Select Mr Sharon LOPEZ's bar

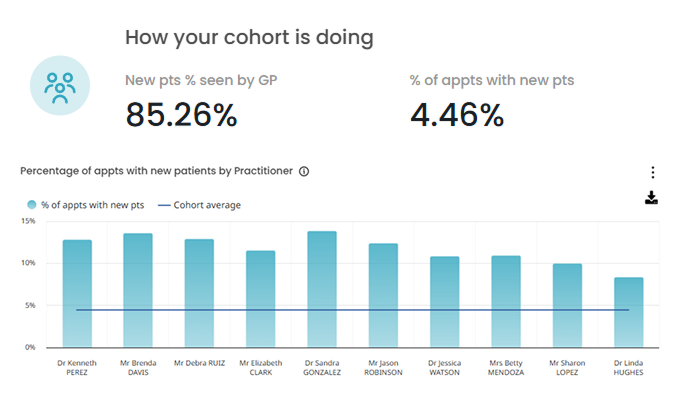click(567, 306)
